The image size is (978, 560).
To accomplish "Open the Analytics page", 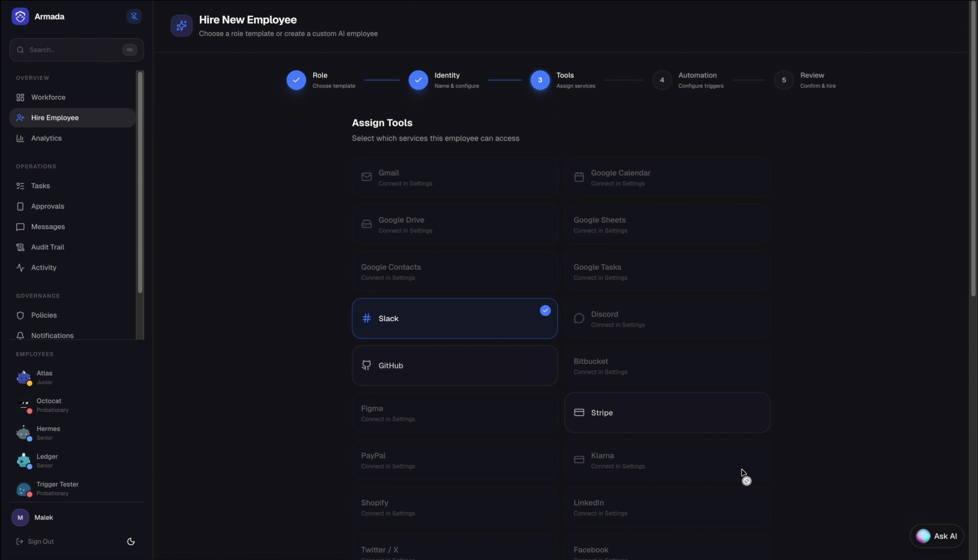I will pyautogui.click(x=46, y=138).
